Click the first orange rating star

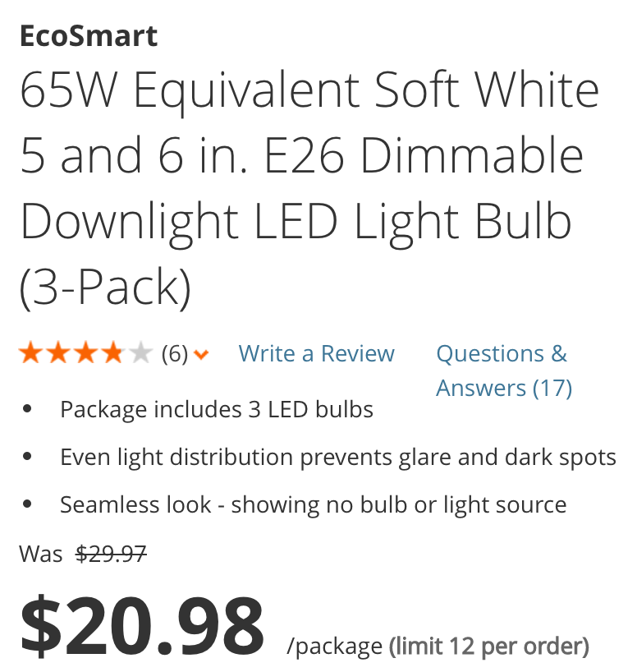[31, 353]
